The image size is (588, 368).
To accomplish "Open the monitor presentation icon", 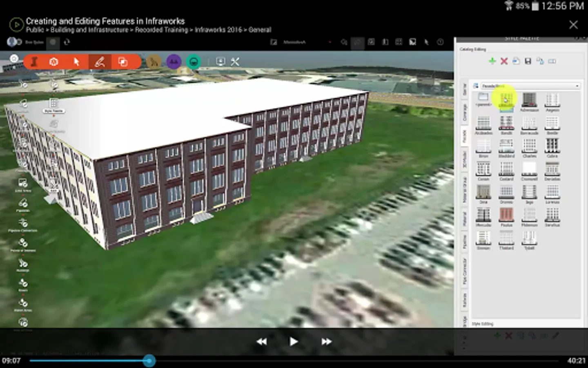I will 220,62.
